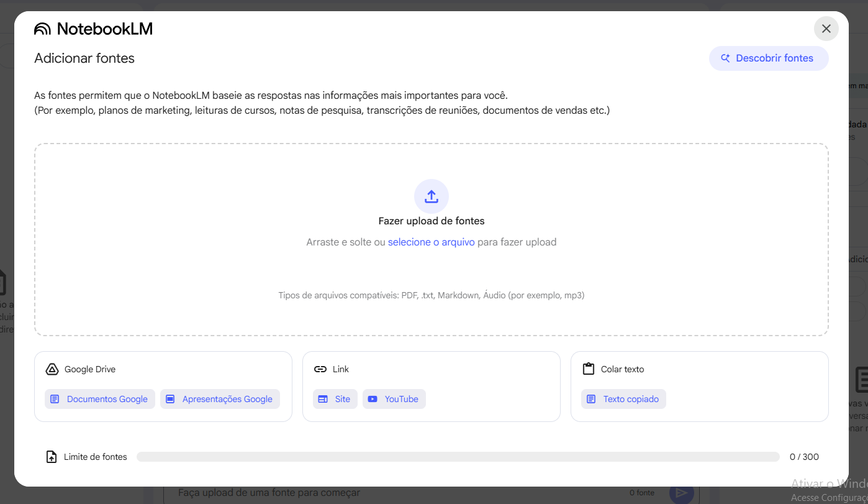Click the Adicionar fontes title
This screenshot has height=504, width=868.
(84, 58)
